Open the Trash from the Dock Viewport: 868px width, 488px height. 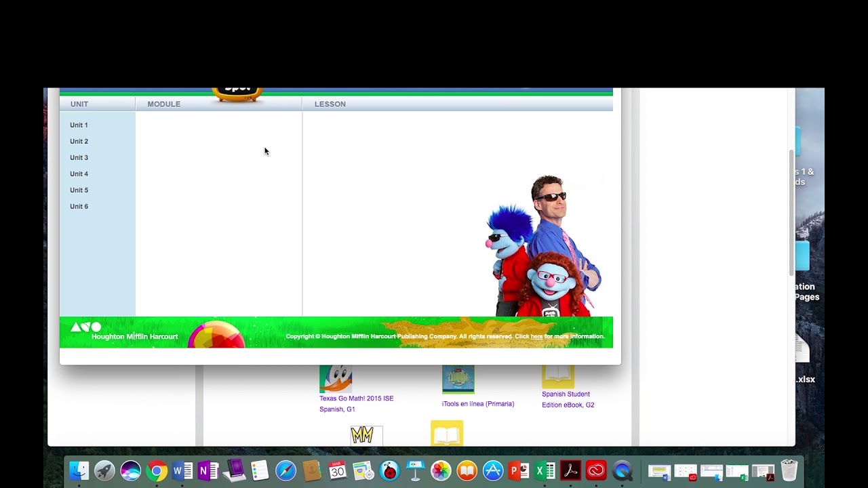[x=789, y=470]
